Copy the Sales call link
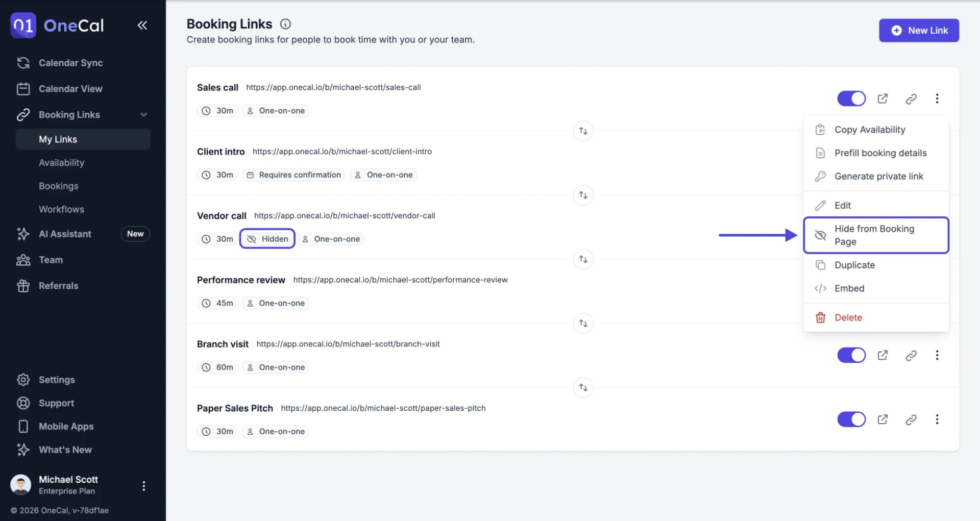 pos(911,99)
